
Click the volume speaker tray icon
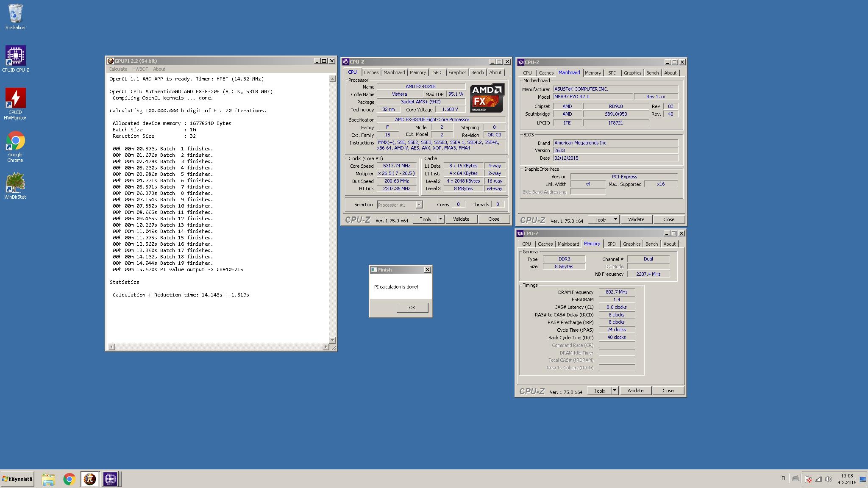click(828, 480)
